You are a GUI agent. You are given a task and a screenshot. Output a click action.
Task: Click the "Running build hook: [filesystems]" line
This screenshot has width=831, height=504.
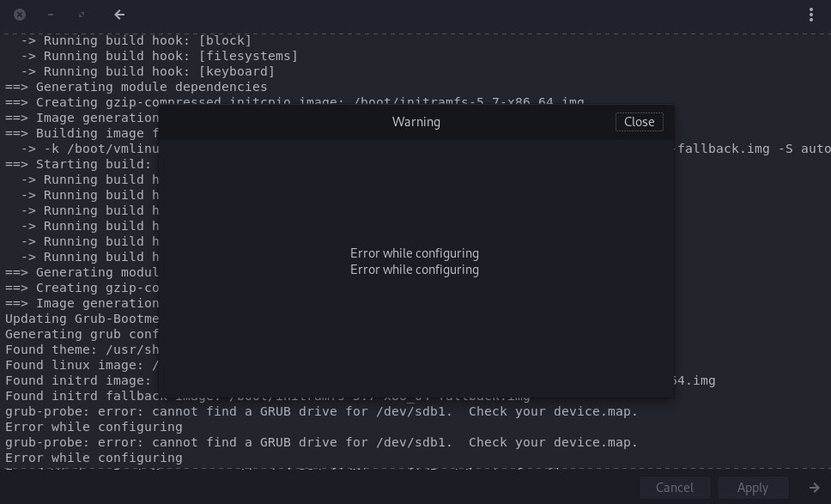tap(159, 56)
